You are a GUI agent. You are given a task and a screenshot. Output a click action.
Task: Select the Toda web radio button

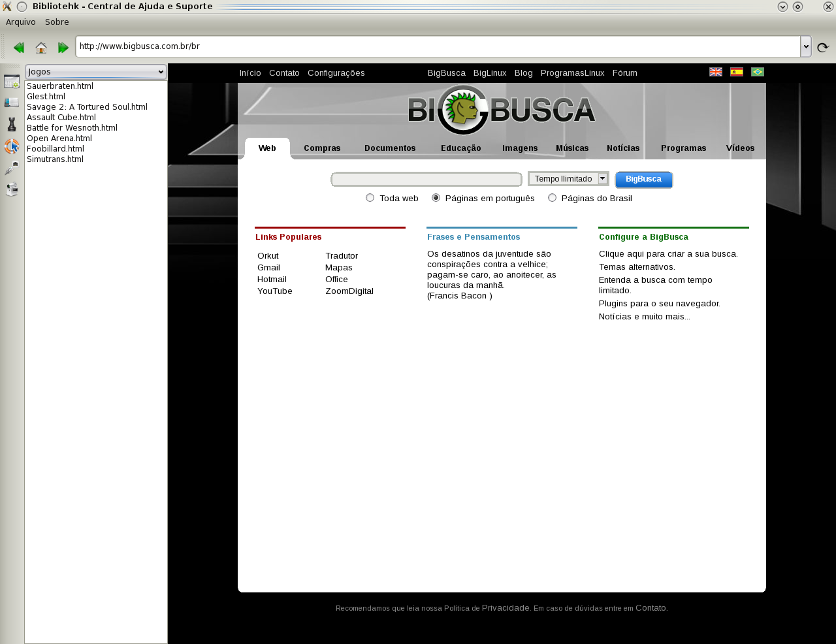coord(370,198)
